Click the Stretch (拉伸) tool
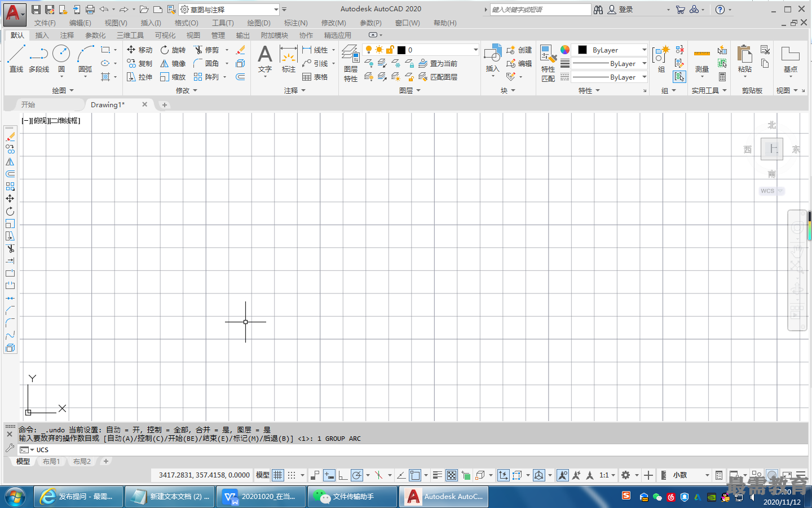The image size is (812, 508). point(139,77)
